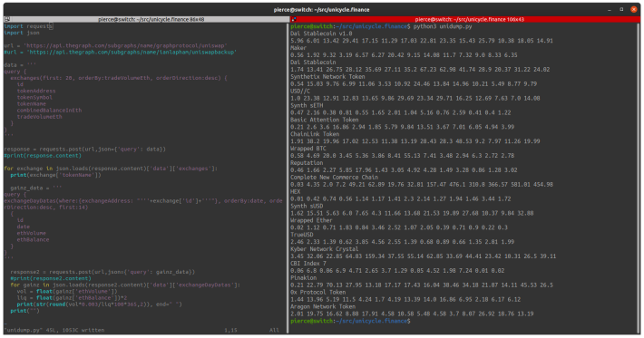Minimize the terminal window

point(610,9)
